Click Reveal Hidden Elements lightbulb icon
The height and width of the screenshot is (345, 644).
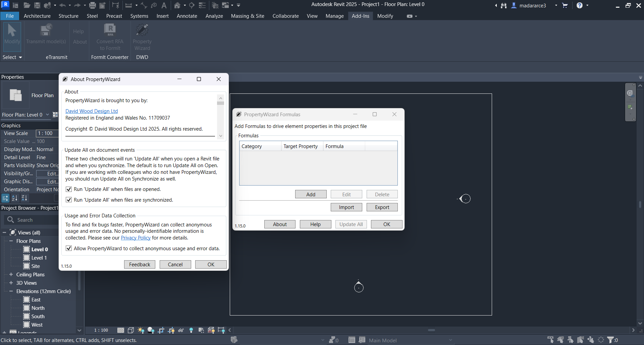pos(191,330)
